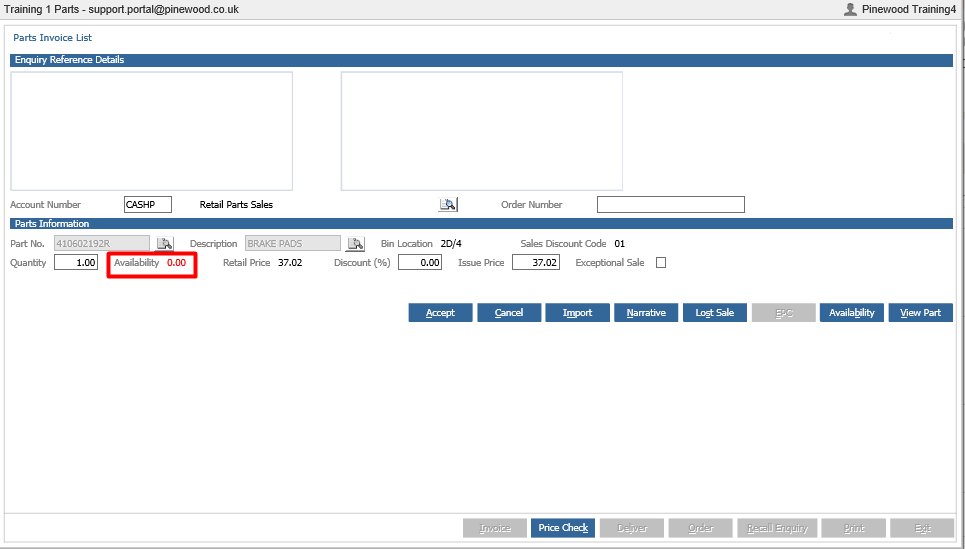This screenshot has width=965, height=549.
Task: Record a Lost Sale
Action: click(715, 313)
